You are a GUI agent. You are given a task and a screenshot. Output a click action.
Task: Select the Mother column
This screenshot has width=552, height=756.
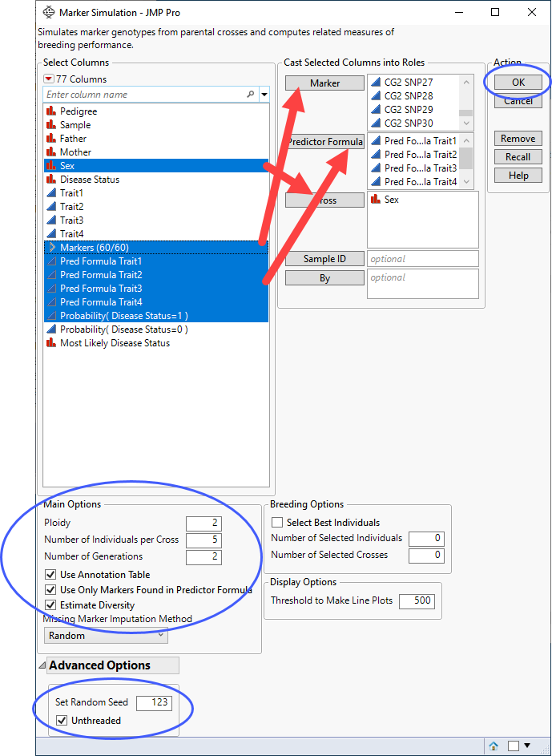[x=156, y=152]
